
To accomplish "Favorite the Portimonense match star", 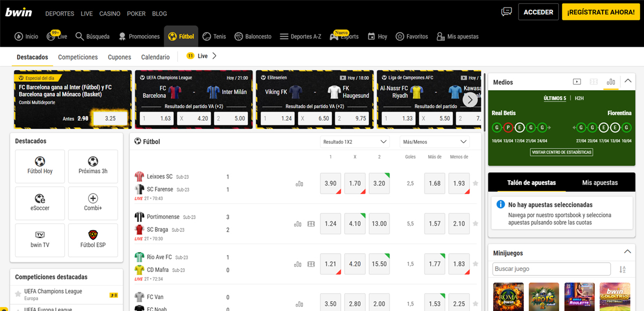I will pyautogui.click(x=475, y=224).
